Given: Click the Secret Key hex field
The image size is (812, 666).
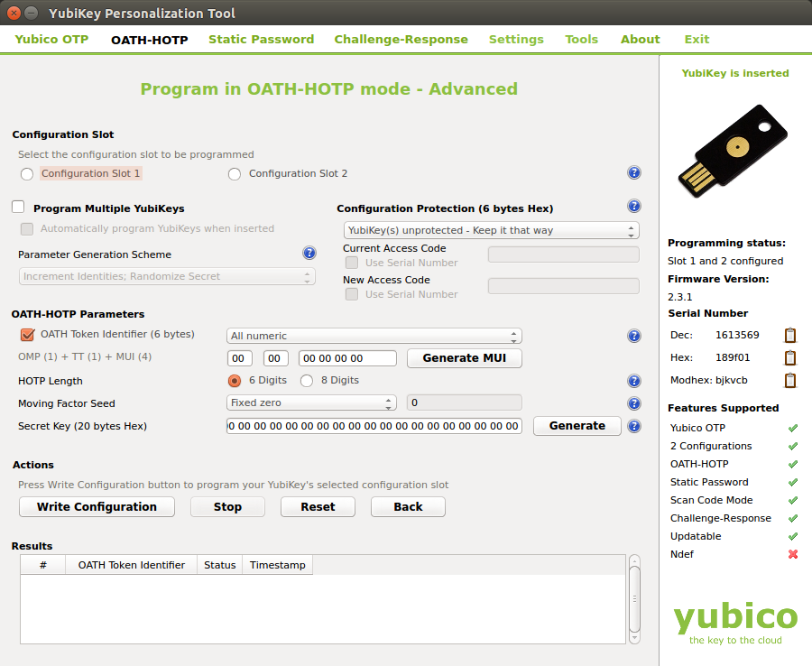Looking at the screenshot, I should tap(374, 426).
